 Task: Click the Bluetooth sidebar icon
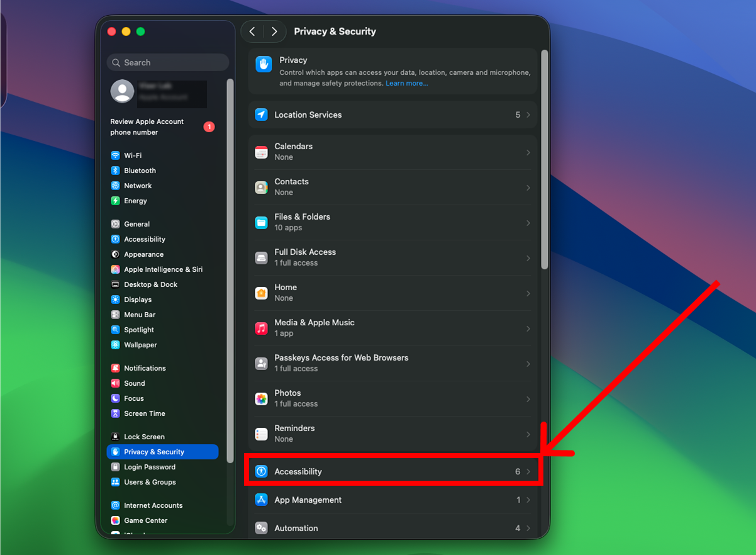tap(116, 171)
